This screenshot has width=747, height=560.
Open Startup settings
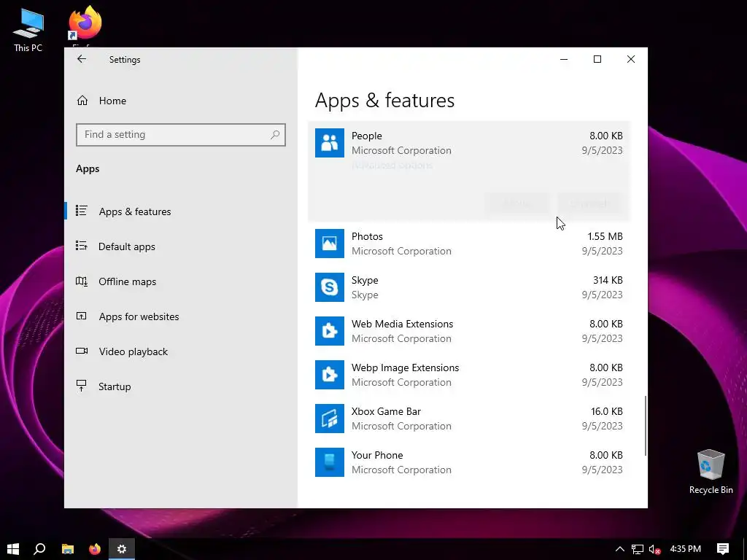coord(115,386)
